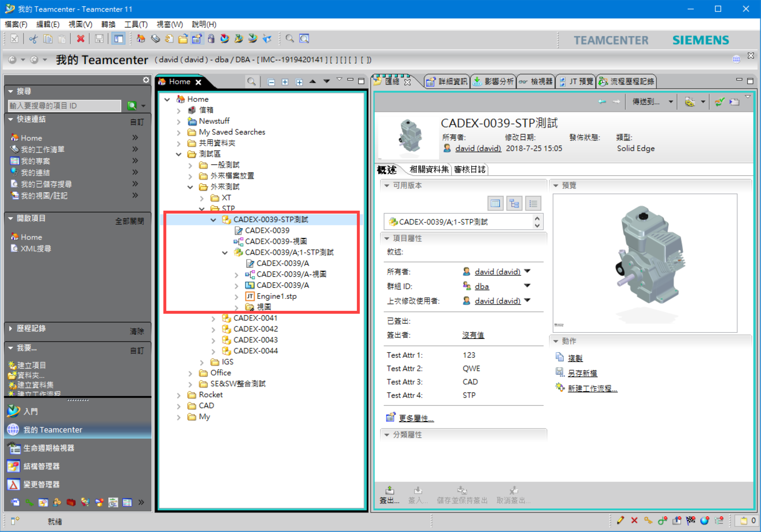Screen dimensions: 761x532
Task: Click the floppy disk Save toolbar icon
Action: point(99,39)
